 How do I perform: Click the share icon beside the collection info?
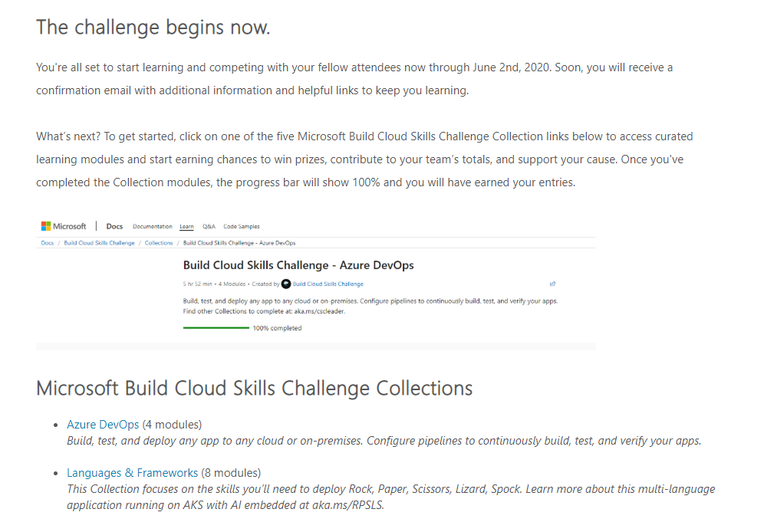pos(552,284)
